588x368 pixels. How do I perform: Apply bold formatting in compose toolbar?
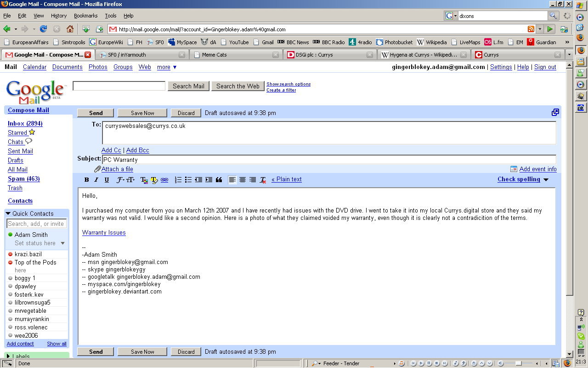click(86, 180)
